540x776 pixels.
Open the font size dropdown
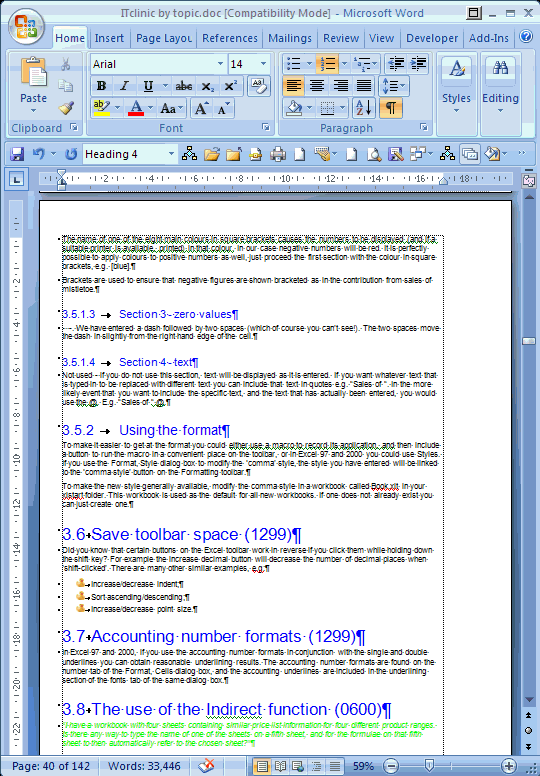(x=263, y=64)
